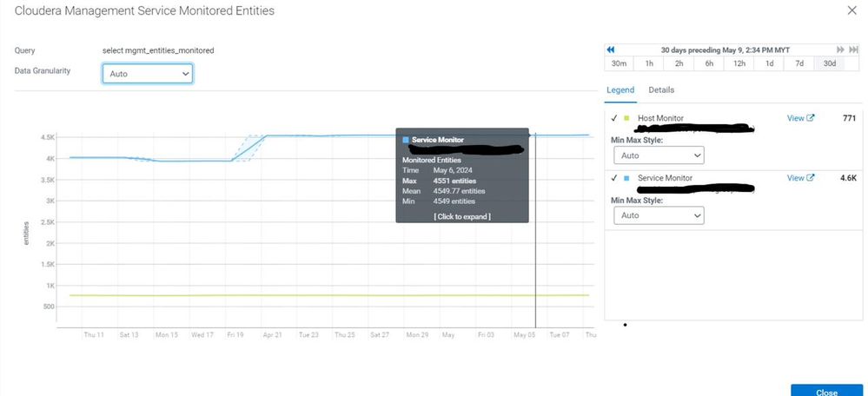Close the dialog with the X icon
Viewport: 868px width, 396px height.
point(852,10)
